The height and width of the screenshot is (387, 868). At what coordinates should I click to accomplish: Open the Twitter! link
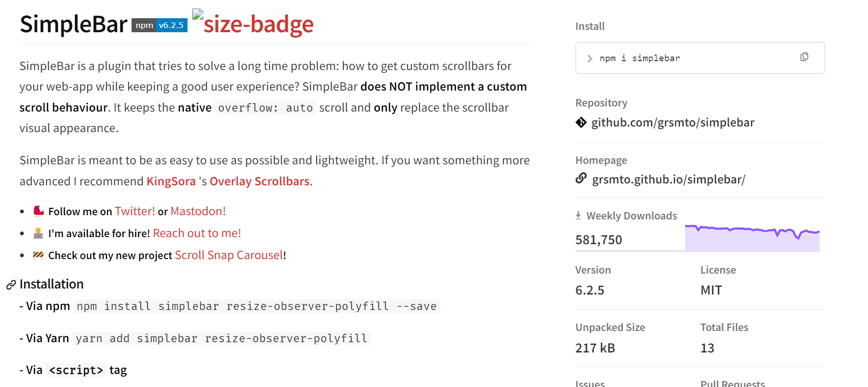[x=135, y=211]
